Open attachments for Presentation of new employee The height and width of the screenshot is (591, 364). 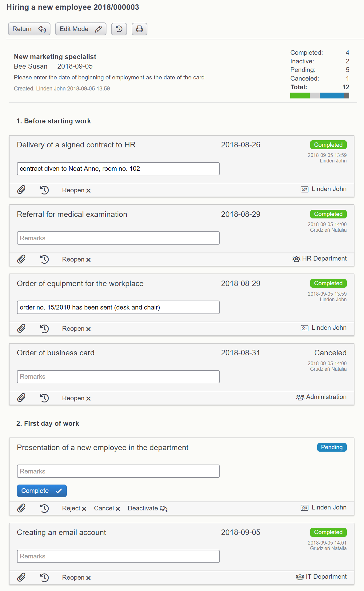point(21,508)
